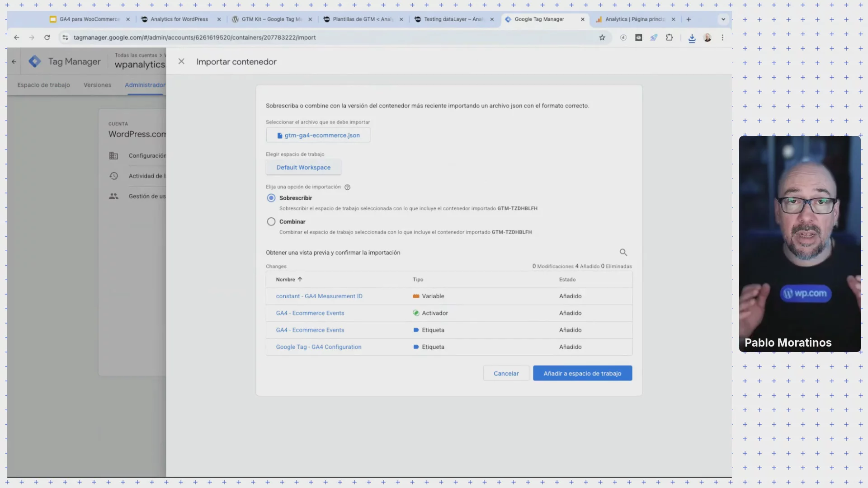Image resolution: width=868 pixels, height=488 pixels.
Task: Click the rocket extension icon
Action: (654, 38)
